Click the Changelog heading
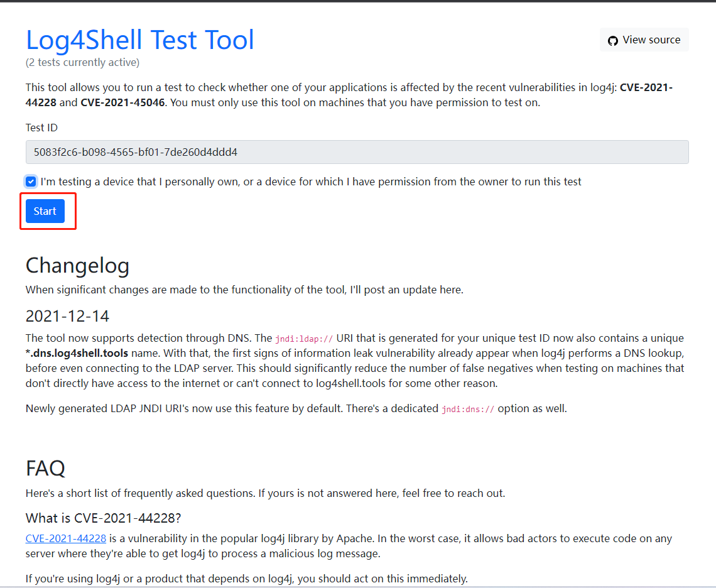 point(77,265)
